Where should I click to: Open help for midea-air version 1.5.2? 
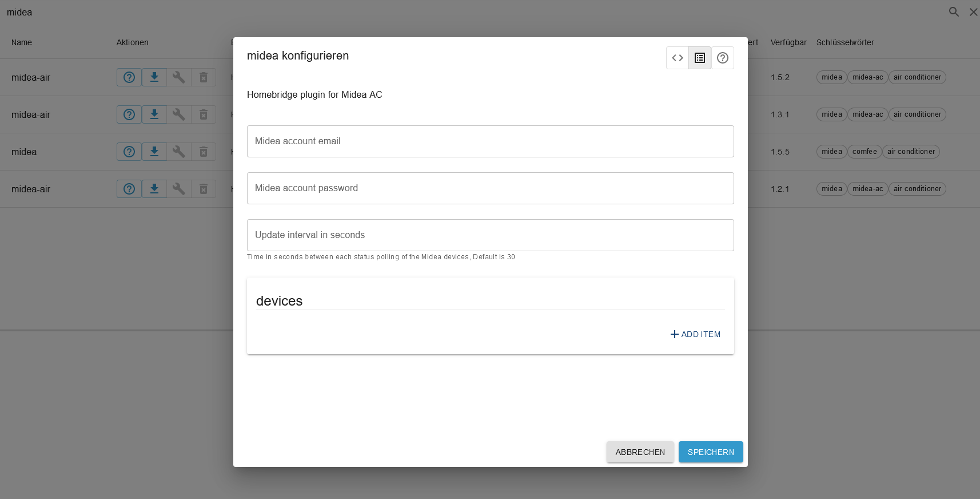point(129,77)
